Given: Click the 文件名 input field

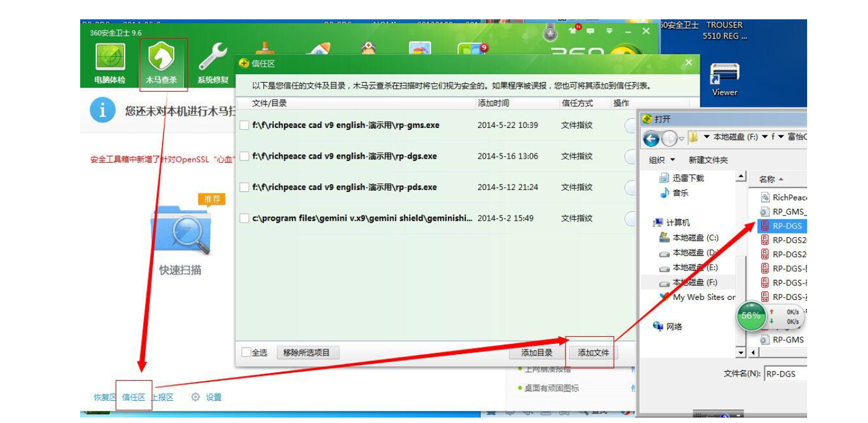Looking at the screenshot, I should coord(785,374).
